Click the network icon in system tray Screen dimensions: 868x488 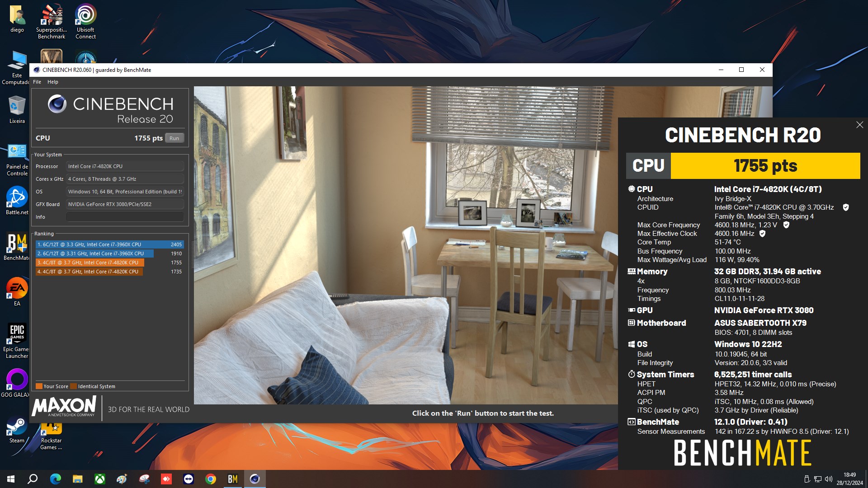817,479
